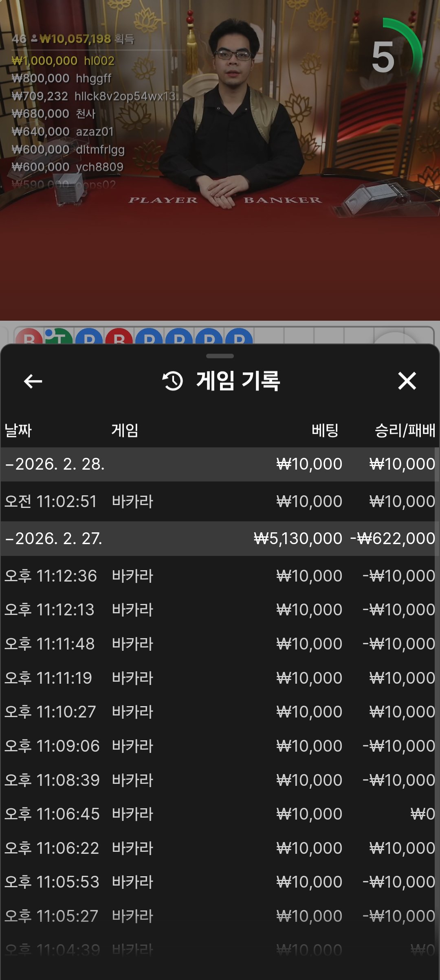The height and width of the screenshot is (980, 440).
Task: Tap the history clock icon
Action: (173, 381)
